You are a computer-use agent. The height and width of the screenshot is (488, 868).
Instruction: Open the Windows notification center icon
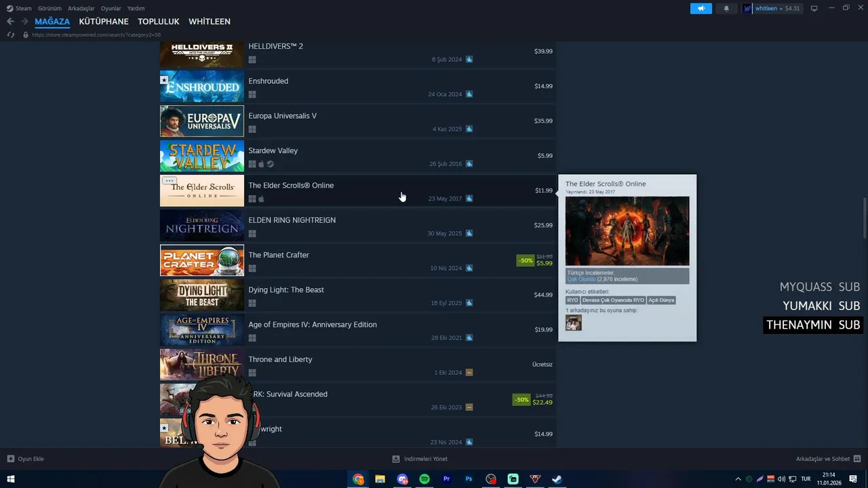[854, 479]
